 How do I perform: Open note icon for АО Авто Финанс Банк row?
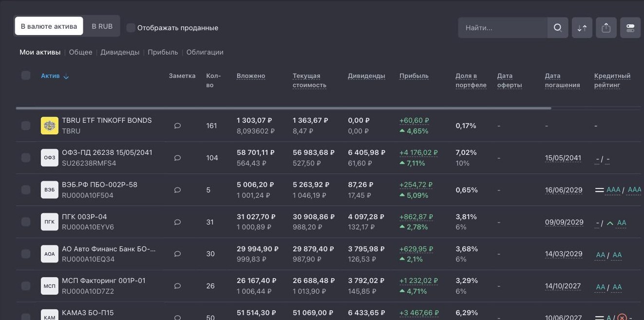pyautogui.click(x=177, y=254)
